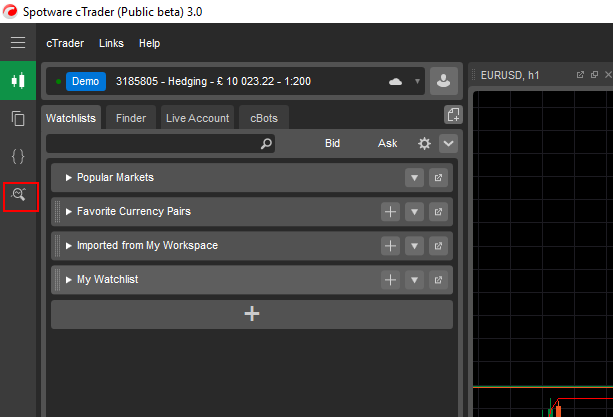Click the Demo account badge
This screenshot has width=613, height=417.
(86, 81)
